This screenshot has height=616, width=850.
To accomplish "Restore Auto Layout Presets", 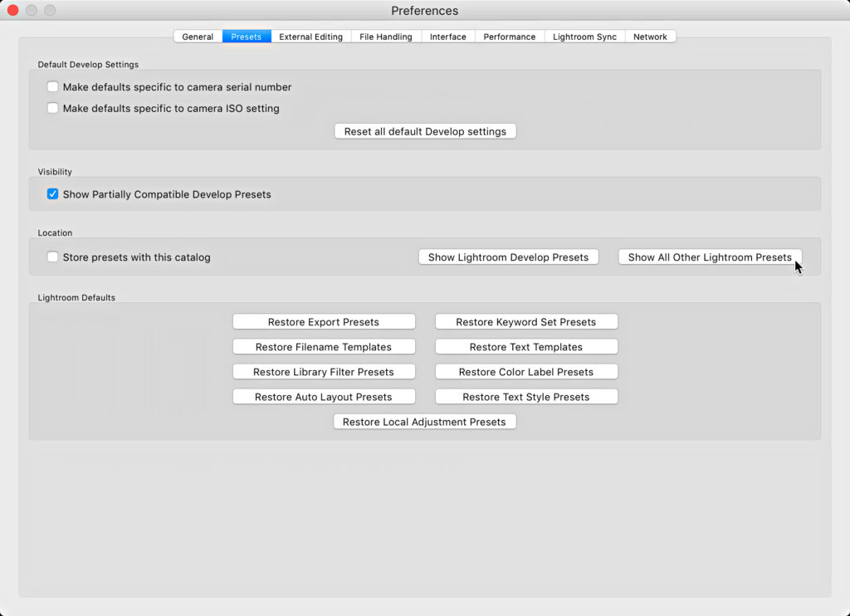I will pyautogui.click(x=324, y=396).
